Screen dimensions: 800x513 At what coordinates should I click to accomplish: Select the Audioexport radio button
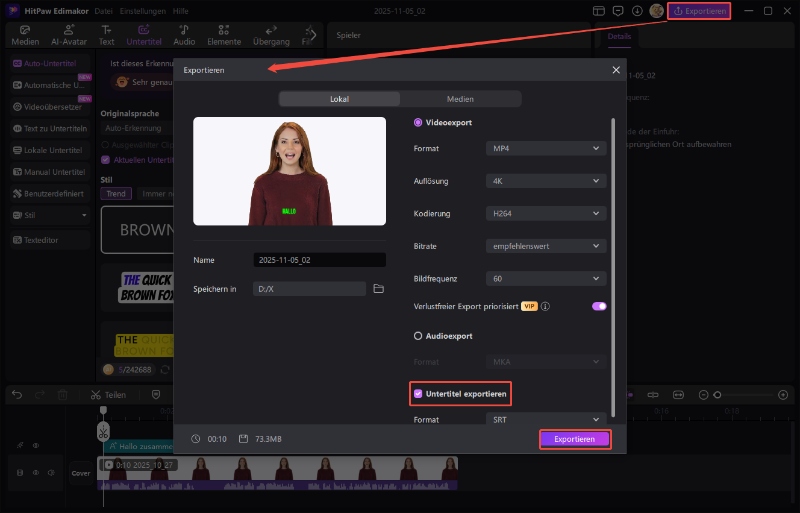pyautogui.click(x=418, y=336)
